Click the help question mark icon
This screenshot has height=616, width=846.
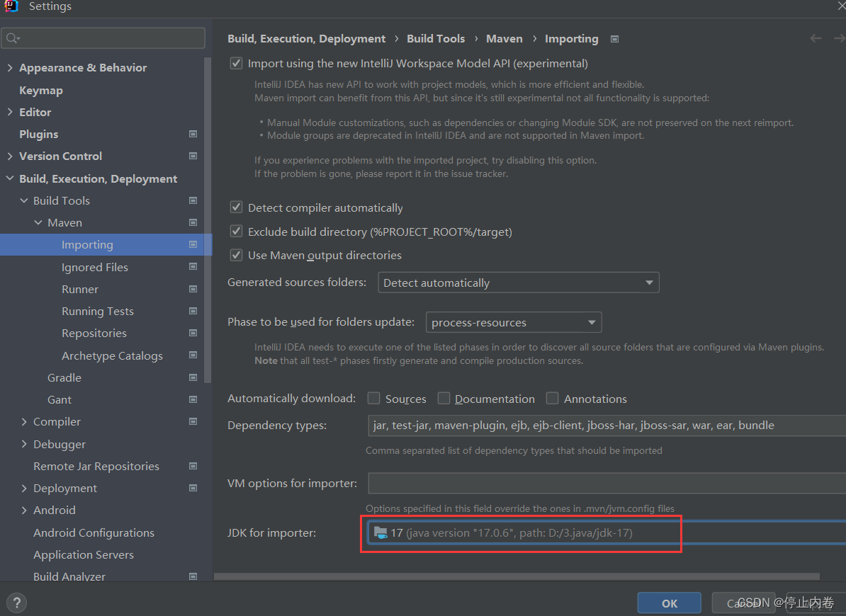click(17, 603)
